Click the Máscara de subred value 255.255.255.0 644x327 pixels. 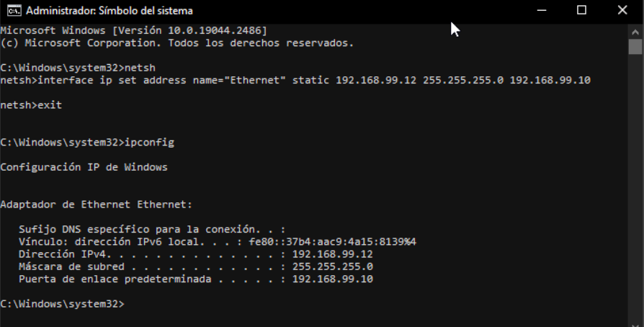[x=332, y=266]
